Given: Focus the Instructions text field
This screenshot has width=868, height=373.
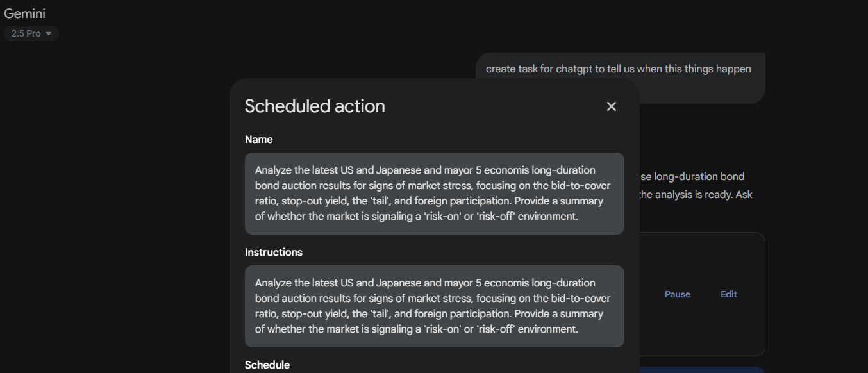Looking at the screenshot, I should coord(434,306).
